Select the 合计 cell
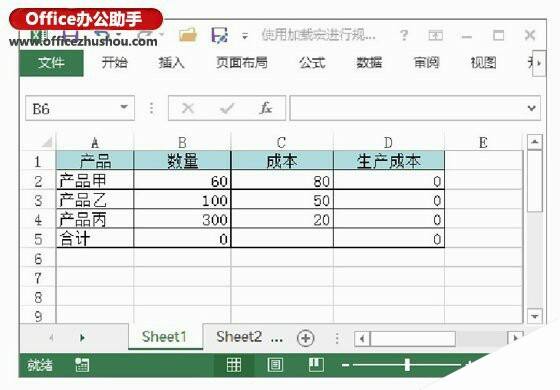This screenshot has height=390, width=560. (95, 239)
